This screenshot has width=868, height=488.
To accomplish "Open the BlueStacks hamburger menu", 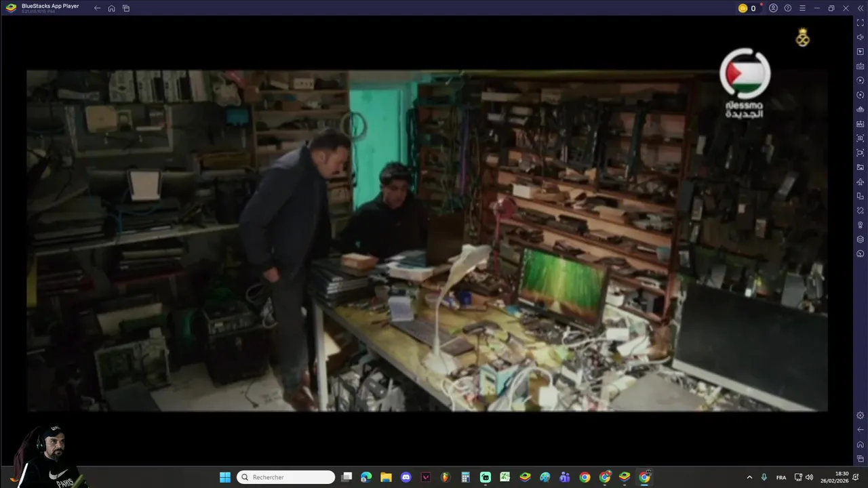I will click(802, 8).
